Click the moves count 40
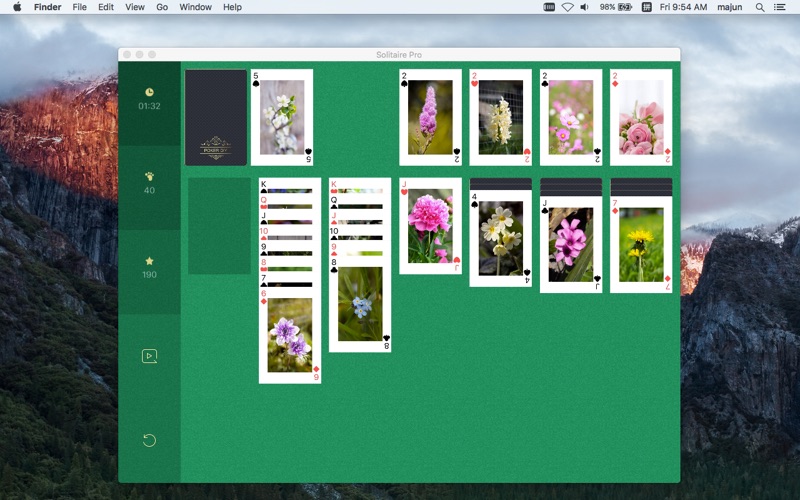This screenshot has width=800, height=500. click(149, 190)
